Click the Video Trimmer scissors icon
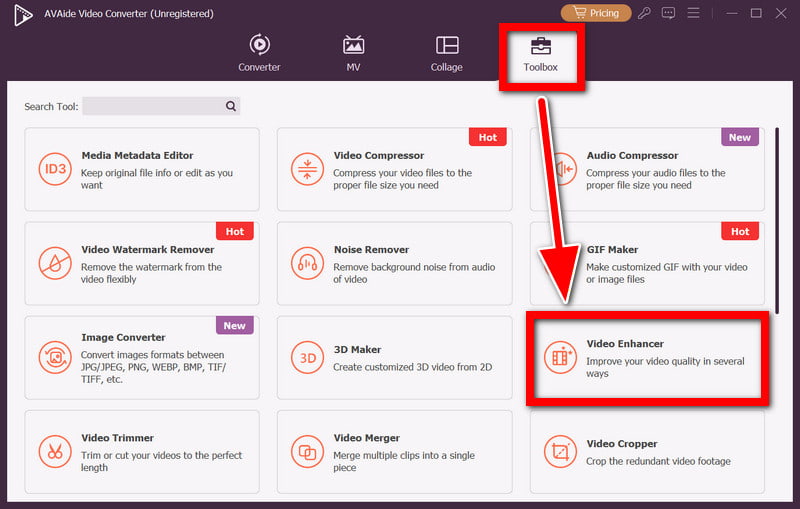800x509 pixels. [x=55, y=451]
